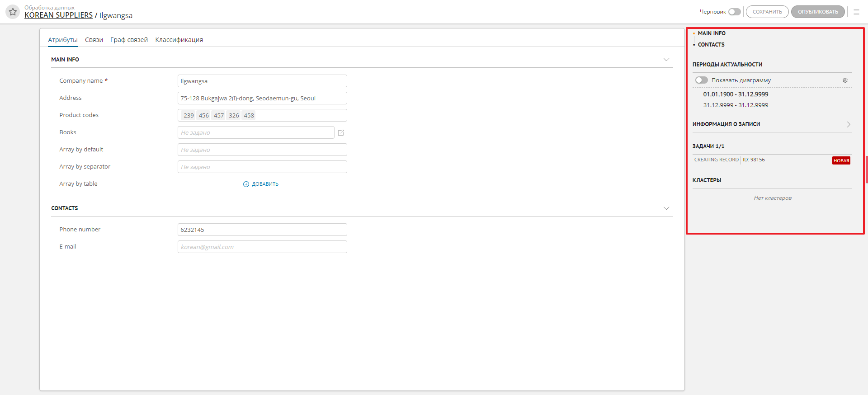The image size is (868, 395).
Task: Click the Сохранить button
Action: tap(767, 12)
